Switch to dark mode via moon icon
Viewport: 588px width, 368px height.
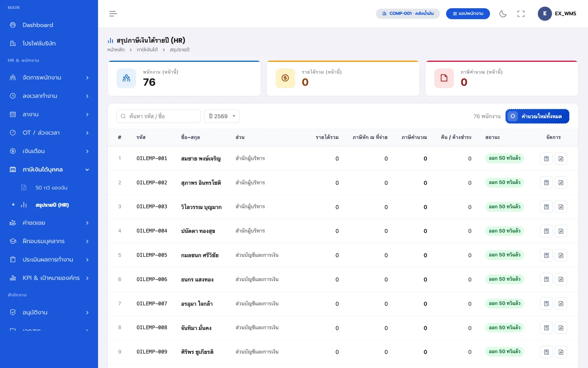tap(503, 14)
